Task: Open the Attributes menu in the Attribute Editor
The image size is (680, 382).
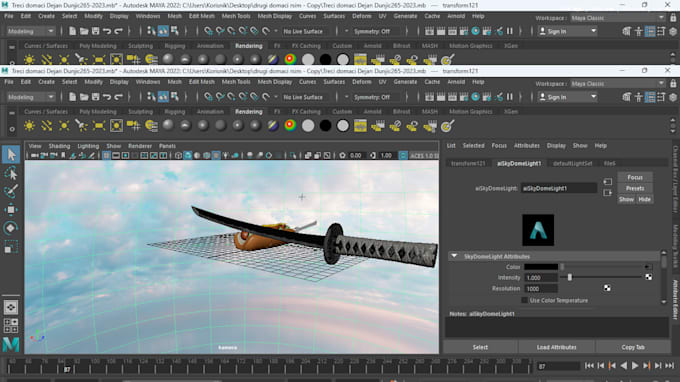Action: pos(526,146)
